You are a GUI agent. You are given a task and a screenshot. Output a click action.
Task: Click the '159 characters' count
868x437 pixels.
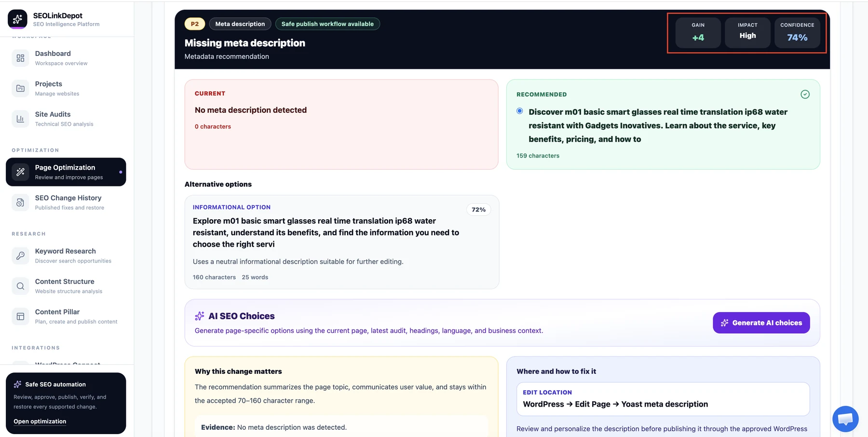click(538, 156)
